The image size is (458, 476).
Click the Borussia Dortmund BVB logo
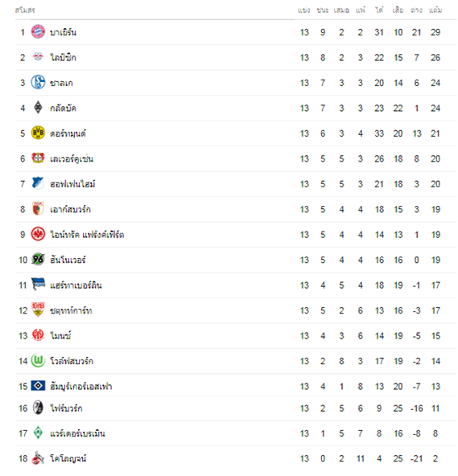pyautogui.click(x=38, y=133)
